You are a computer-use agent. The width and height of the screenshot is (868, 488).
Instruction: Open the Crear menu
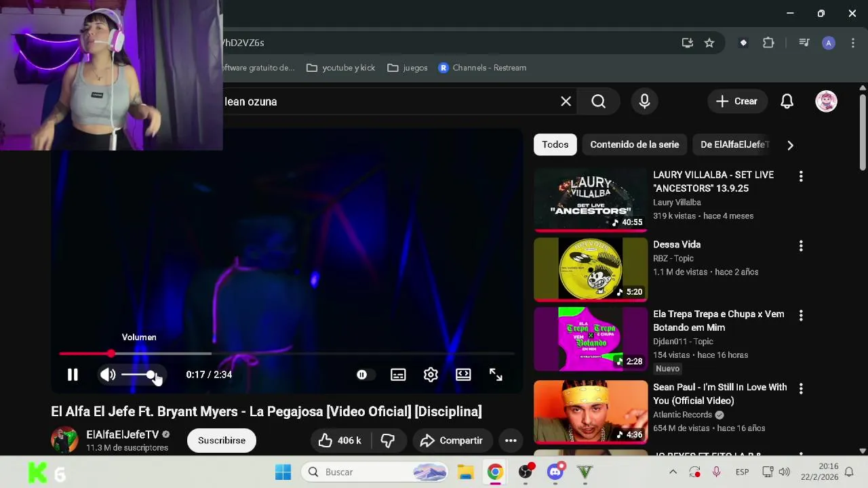736,101
